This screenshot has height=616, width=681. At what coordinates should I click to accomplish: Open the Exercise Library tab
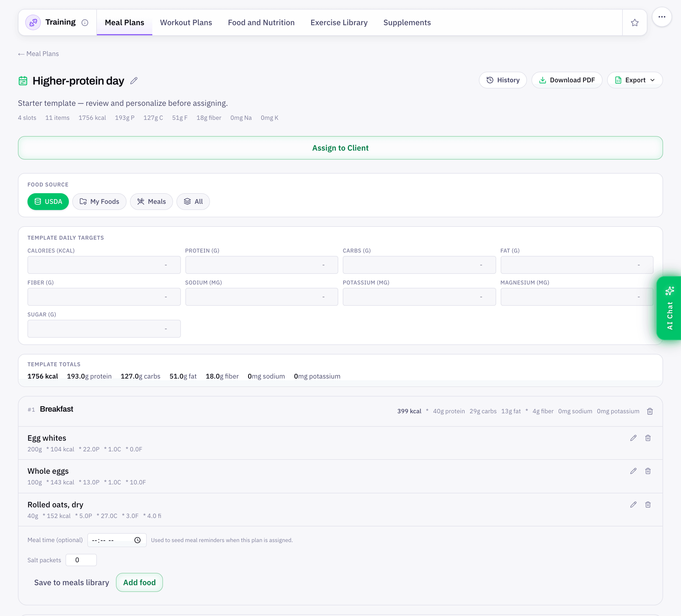coord(339,23)
